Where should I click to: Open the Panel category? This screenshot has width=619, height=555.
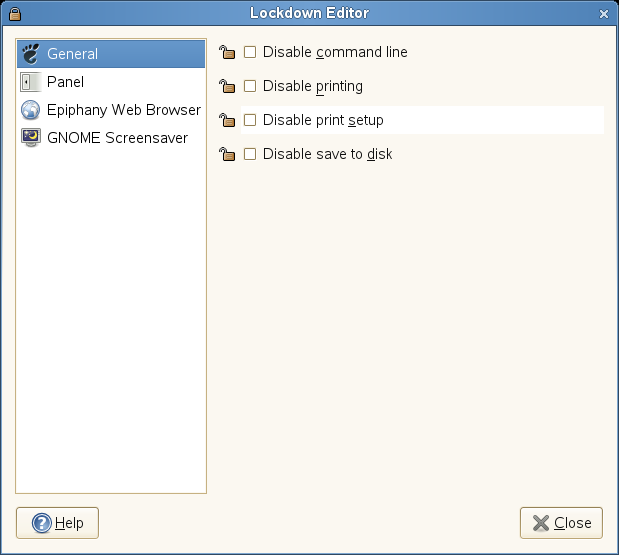(x=65, y=82)
